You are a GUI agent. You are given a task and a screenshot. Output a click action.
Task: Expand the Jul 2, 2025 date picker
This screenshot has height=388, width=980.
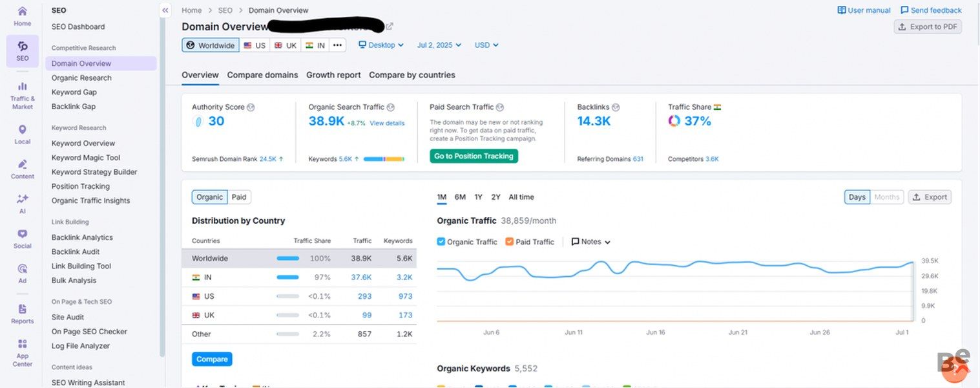coord(439,45)
